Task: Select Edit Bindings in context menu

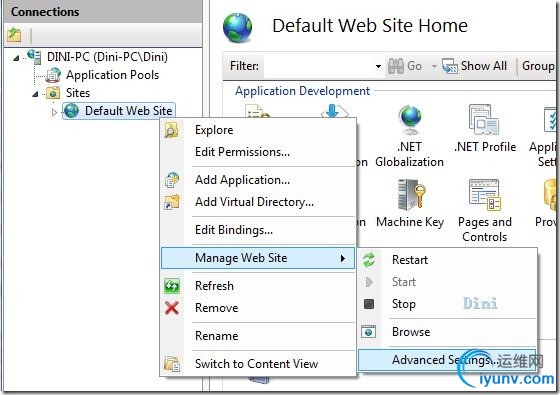Action: coord(234,230)
